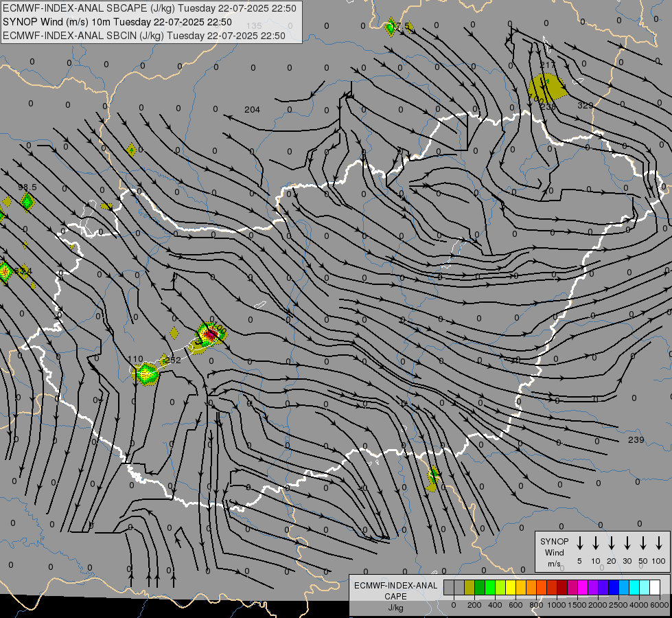The width and height of the screenshot is (672, 618).
Task: Click the wind legend arrow labeled 5
Action: pyautogui.click(x=579, y=543)
